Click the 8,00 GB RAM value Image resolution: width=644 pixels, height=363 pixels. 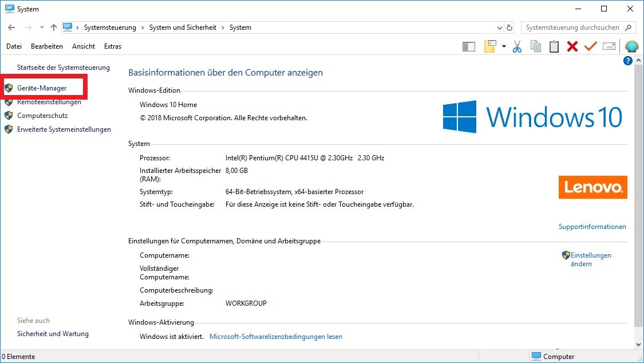click(x=236, y=171)
